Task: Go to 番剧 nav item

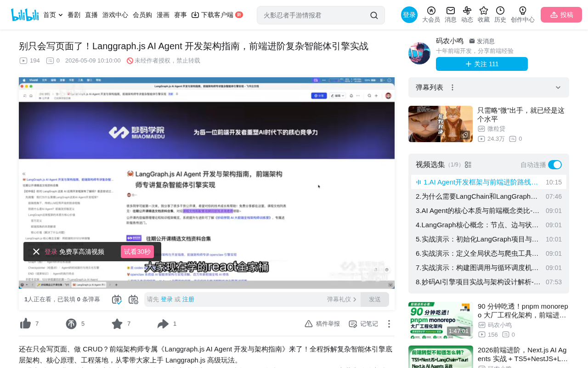Action: click(74, 15)
